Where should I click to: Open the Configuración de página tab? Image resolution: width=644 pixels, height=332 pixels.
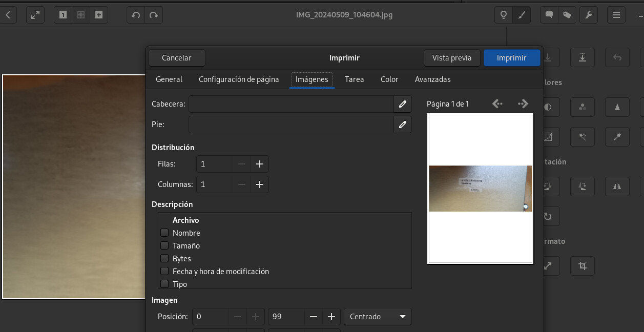pos(239,79)
